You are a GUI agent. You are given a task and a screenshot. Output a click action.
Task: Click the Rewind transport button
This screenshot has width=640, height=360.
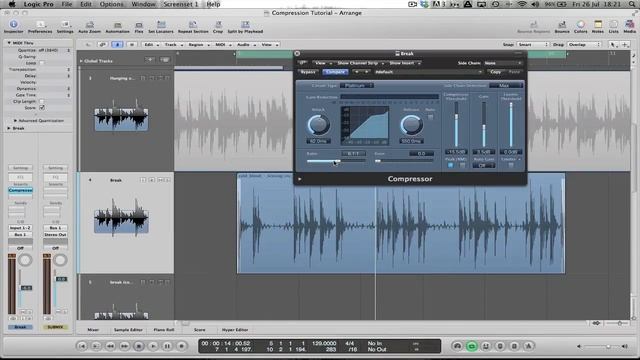point(110,346)
